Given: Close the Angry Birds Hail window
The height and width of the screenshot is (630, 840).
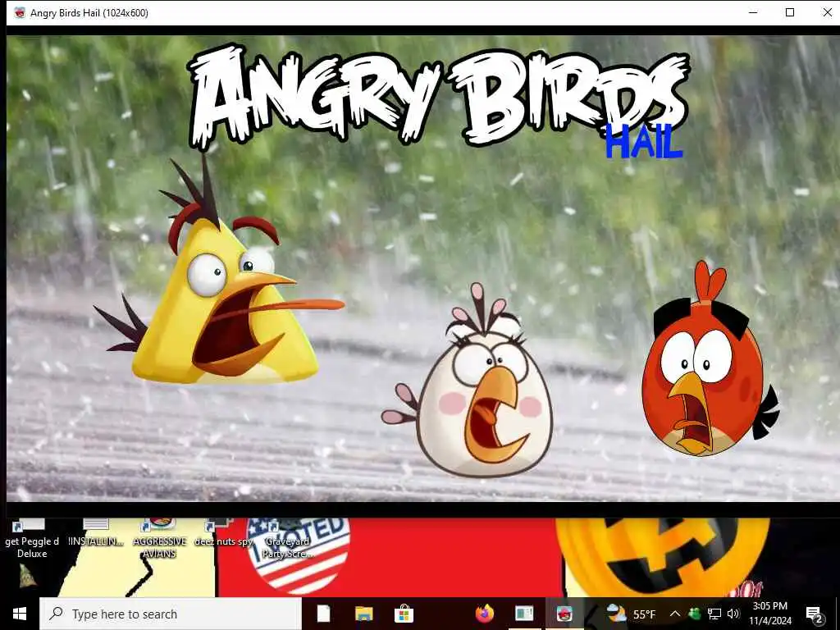Looking at the screenshot, I should tap(827, 12).
